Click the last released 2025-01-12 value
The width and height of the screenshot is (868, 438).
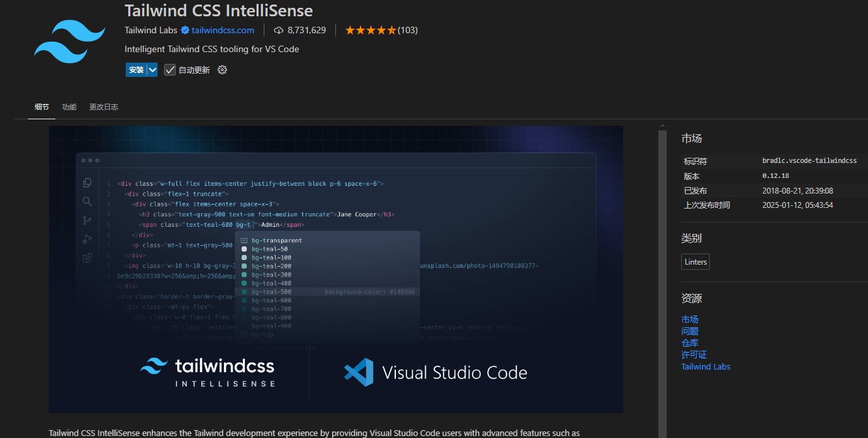[798, 205]
